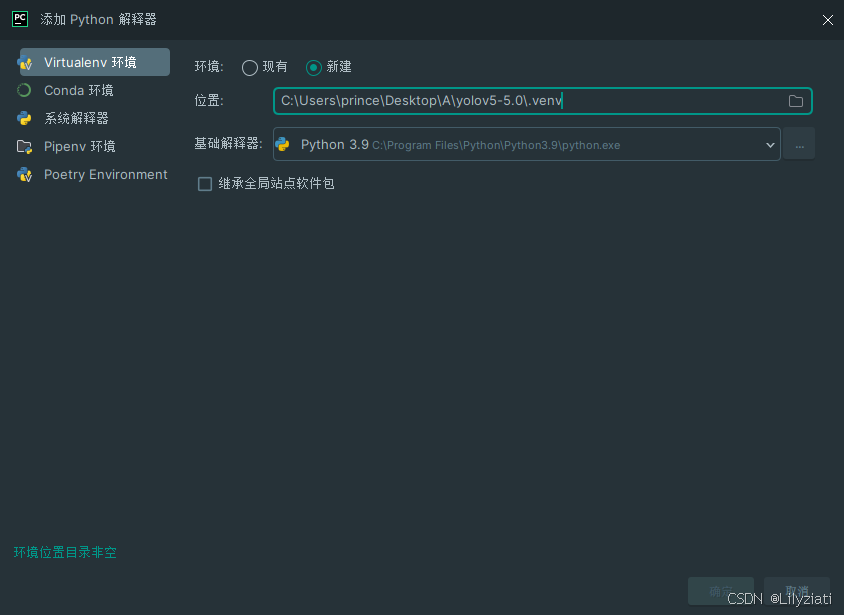Open the 基础解释器 Python 3.9 dropdown
Viewport: 844px width, 615px height.
coord(526,144)
